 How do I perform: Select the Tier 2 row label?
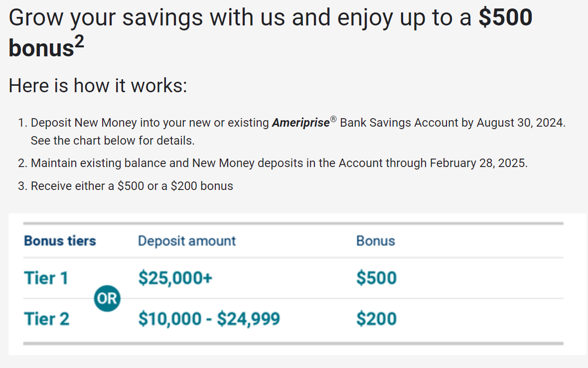[46, 319]
